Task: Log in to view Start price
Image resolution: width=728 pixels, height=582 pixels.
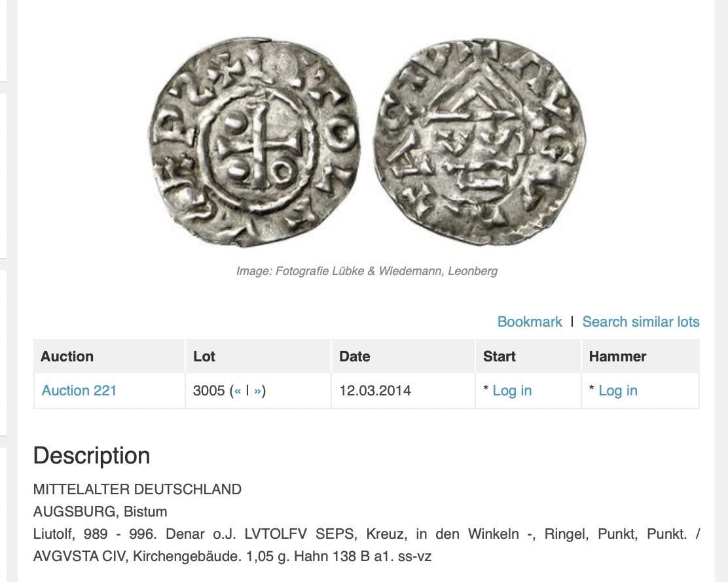Action: 512,391
